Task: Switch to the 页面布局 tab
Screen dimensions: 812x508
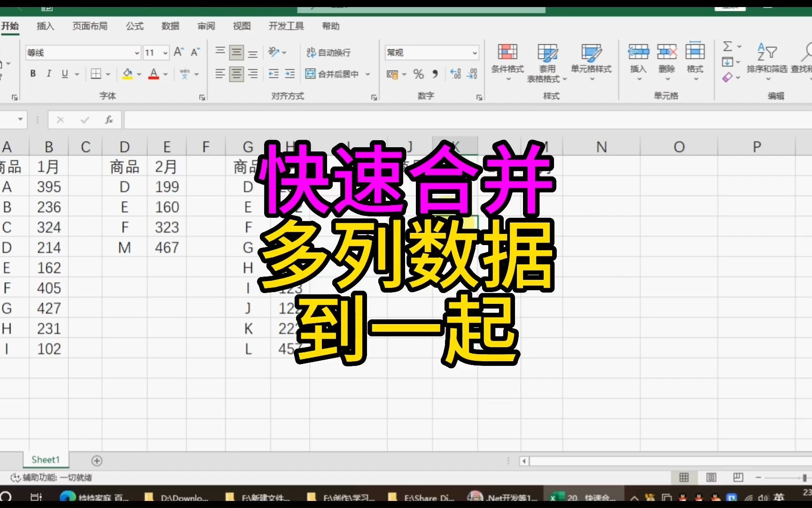Action: (90, 26)
